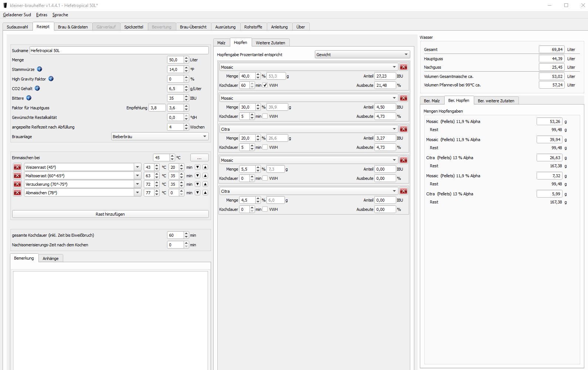This screenshot has height=370, width=588.
Task: Switch to the Brau & Gärdaten tab
Action: (73, 27)
